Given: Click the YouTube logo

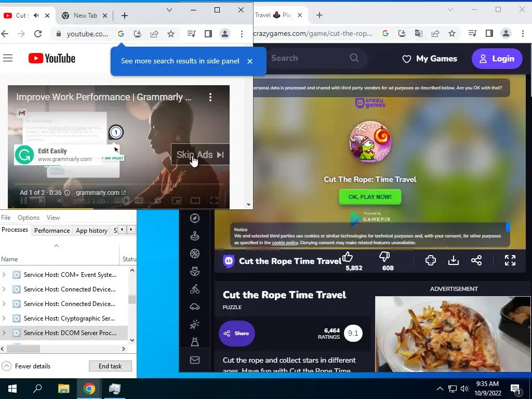Looking at the screenshot, I should (52, 58).
